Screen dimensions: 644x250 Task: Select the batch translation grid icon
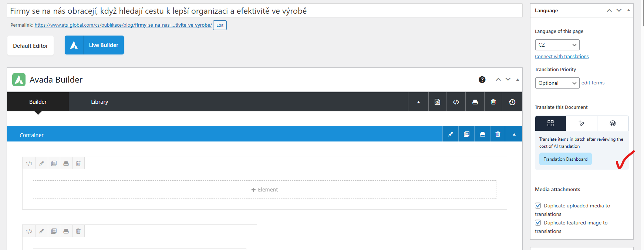pos(550,123)
